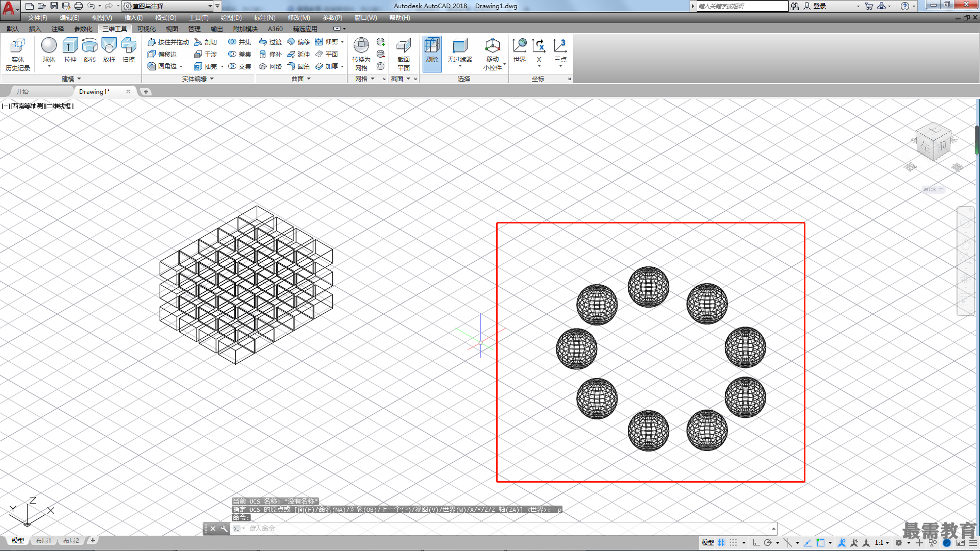Toggle ortho mode in status bar

click(756, 542)
